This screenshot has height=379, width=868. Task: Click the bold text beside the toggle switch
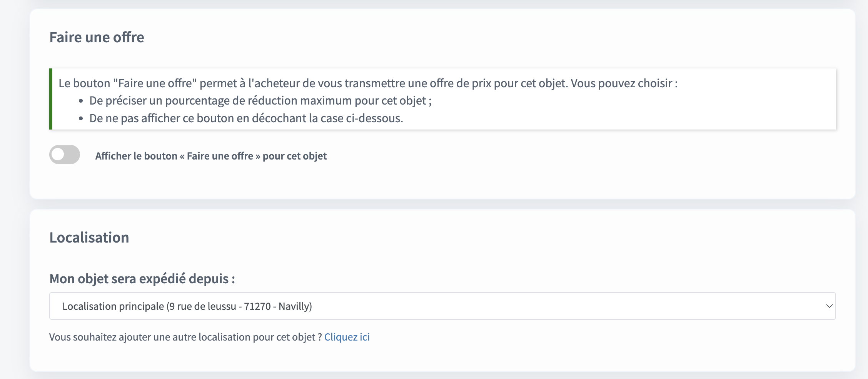pos(211,156)
